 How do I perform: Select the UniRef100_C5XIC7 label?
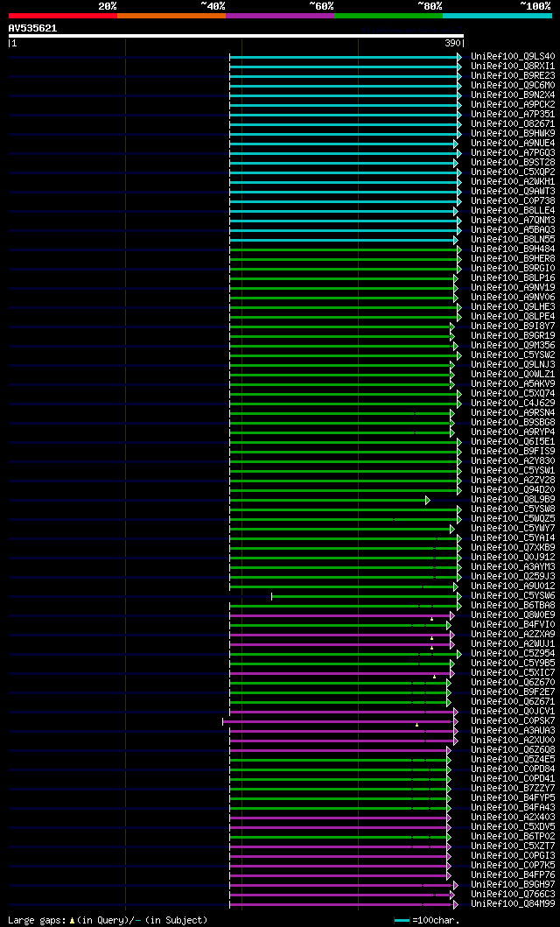click(514, 673)
